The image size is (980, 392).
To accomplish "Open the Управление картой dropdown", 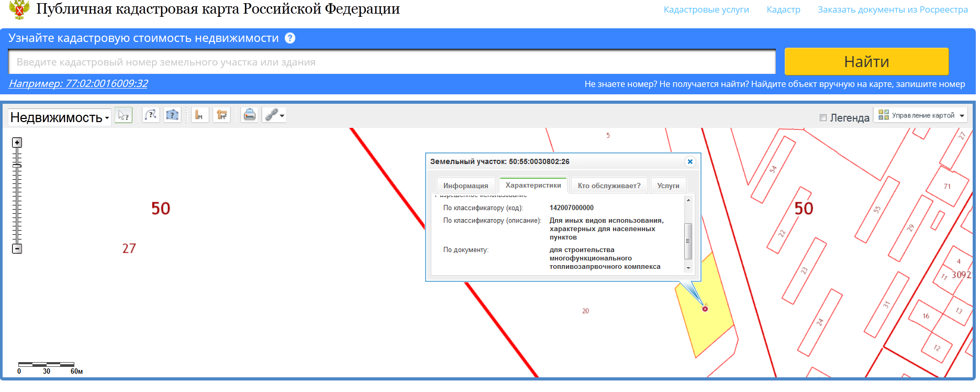I will pyautogui.click(x=921, y=115).
